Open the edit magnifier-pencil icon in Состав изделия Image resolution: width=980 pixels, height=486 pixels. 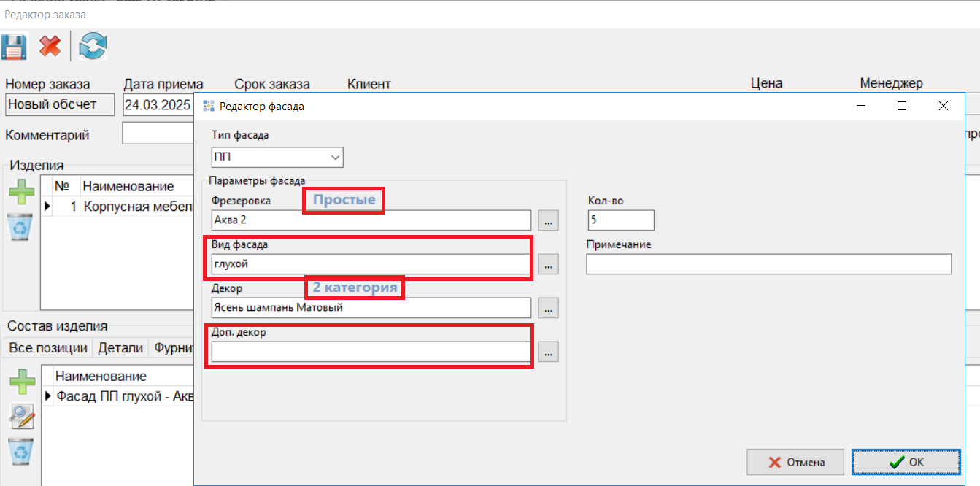22,417
